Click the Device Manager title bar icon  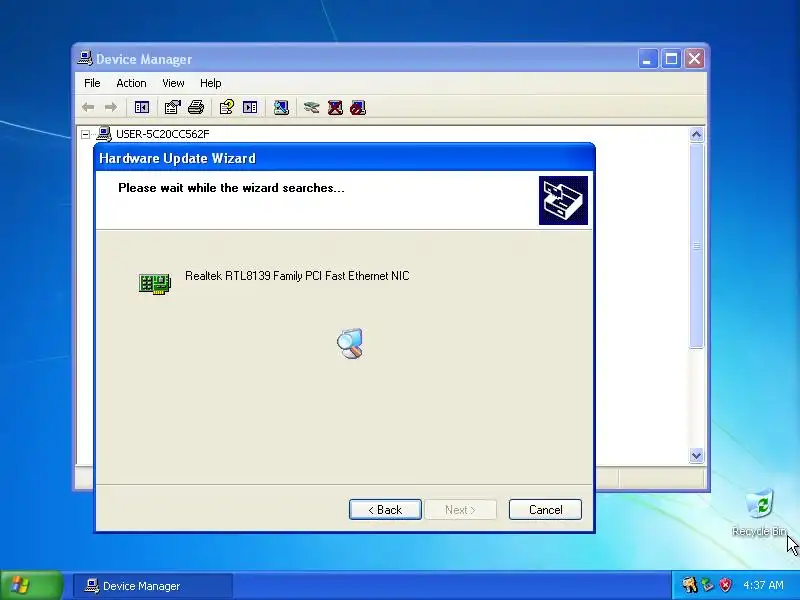click(x=85, y=58)
